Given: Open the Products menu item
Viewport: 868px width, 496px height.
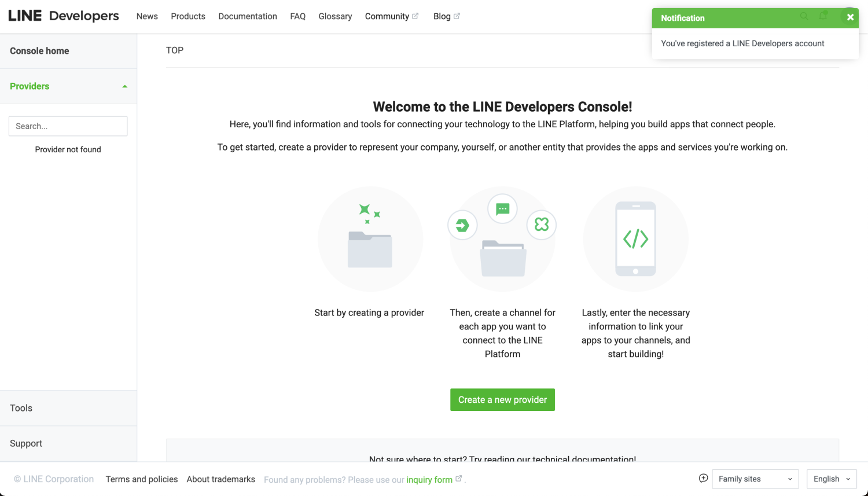Looking at the screenshot, I should coord(188,16).
